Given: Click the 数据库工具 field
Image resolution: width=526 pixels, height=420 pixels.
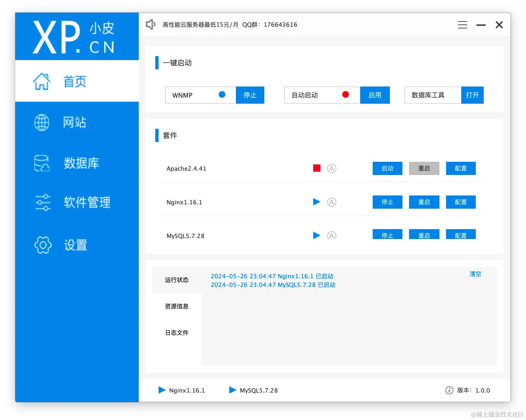Looking at the screenshot, I should 433,95.
